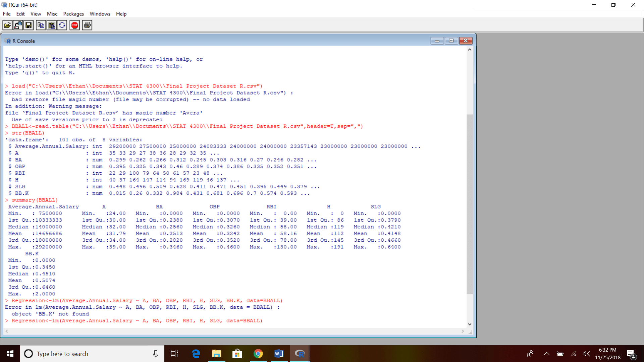
Task: Open Google Chrome from the taskbar
Action: pyautogui.click(x=258, y=354)
